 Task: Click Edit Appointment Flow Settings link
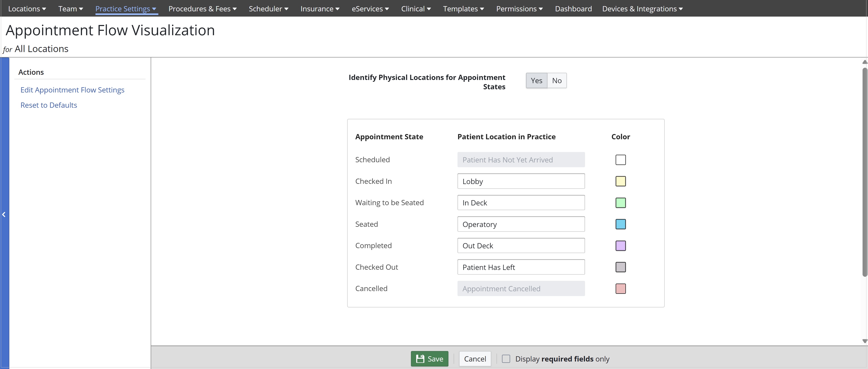(x=72, y=90)
